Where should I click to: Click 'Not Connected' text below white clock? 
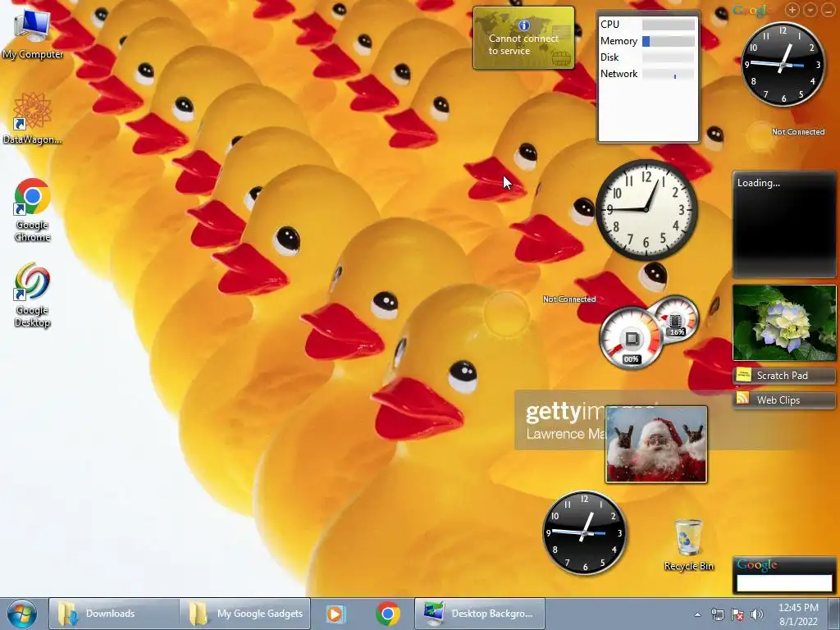569,299
